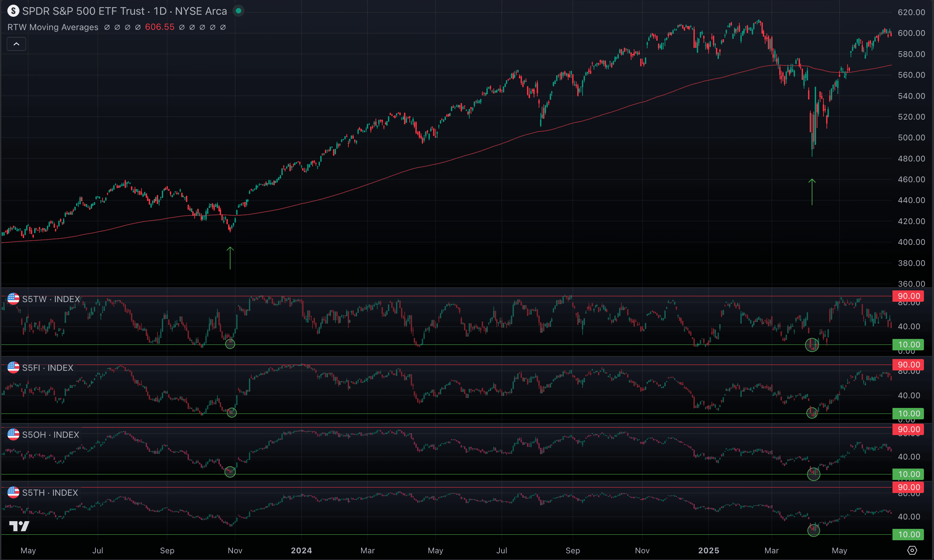Open chart settings gear icon
The image size is (934, 560).
912,550
